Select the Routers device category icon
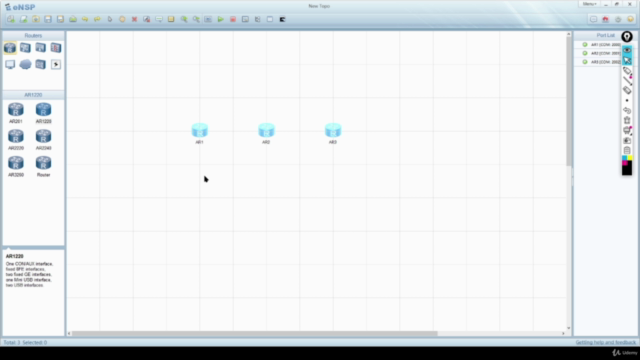640x360 pixels. pos(10,48)
